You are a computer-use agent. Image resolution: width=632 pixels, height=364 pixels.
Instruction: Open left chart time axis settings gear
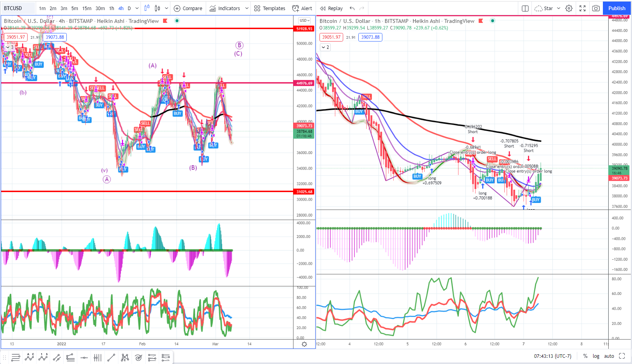304,344
